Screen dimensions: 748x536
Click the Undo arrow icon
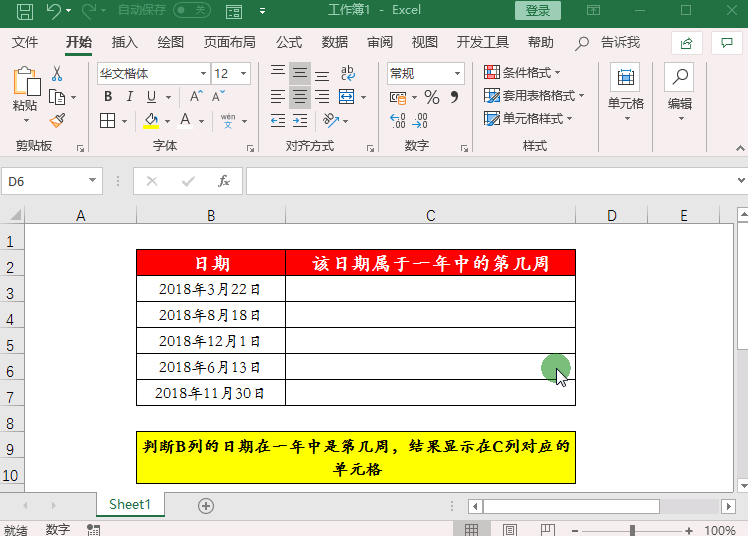point(53,10)
